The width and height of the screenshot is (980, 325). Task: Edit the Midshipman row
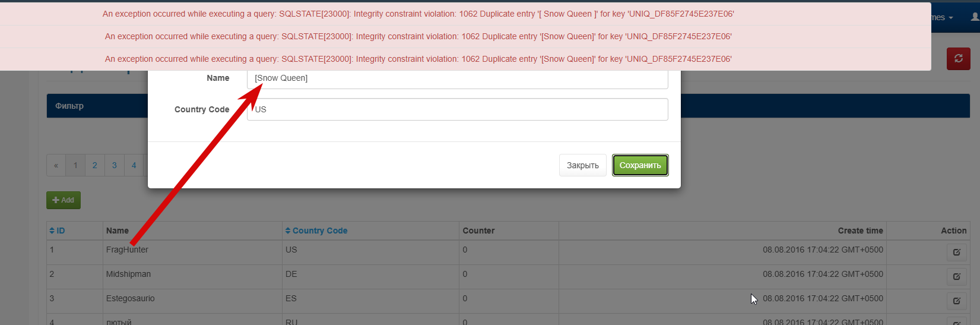[x=956, y=277]
